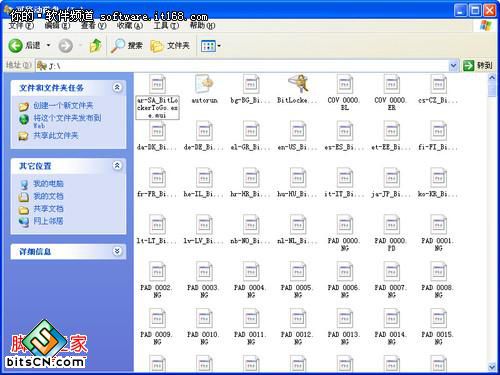This screenshot has height=375, width=500.
Task: Select the et-EE_Bi... file icon
Action: coord(392,131)
